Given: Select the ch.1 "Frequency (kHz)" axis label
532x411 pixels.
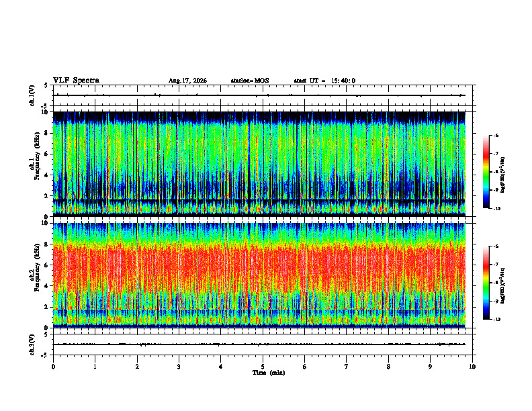Looking at the screenshot, I should pyautogui.click(x=37, y=155).
